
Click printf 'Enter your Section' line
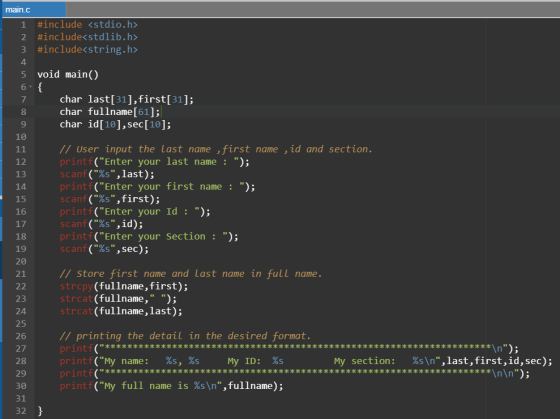149,236
